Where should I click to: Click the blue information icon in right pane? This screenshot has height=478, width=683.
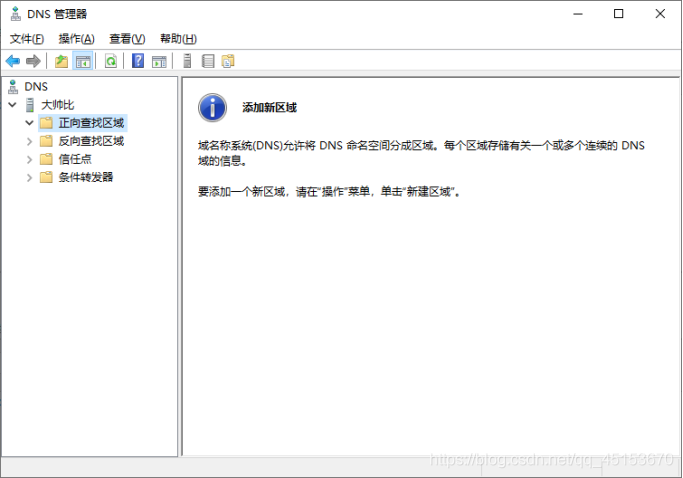[x=212, y=108]
